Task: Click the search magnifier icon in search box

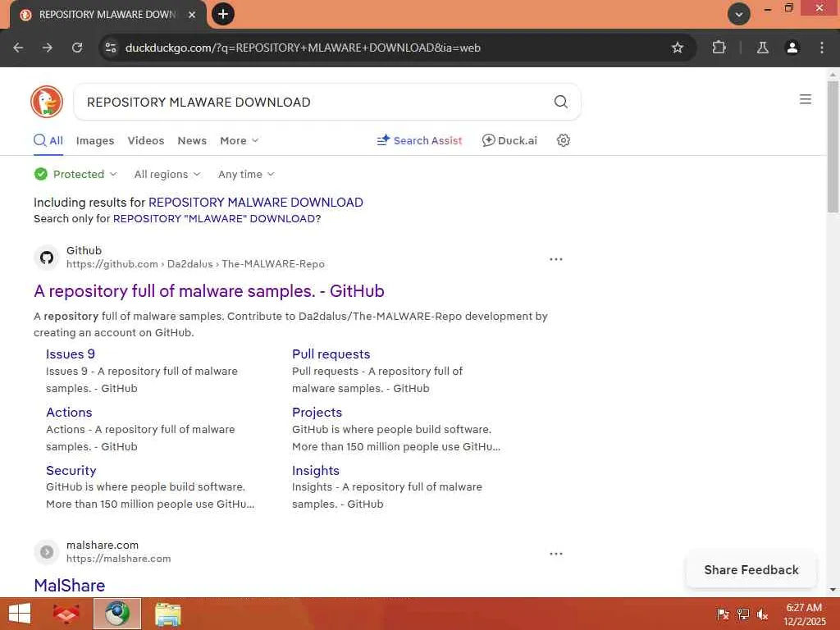Action: coord(560,102)
